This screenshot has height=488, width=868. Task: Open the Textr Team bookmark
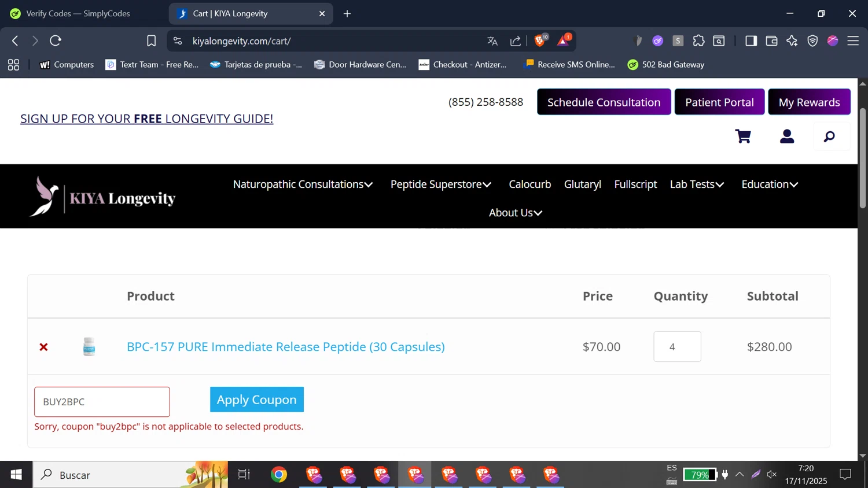[152, 65]
